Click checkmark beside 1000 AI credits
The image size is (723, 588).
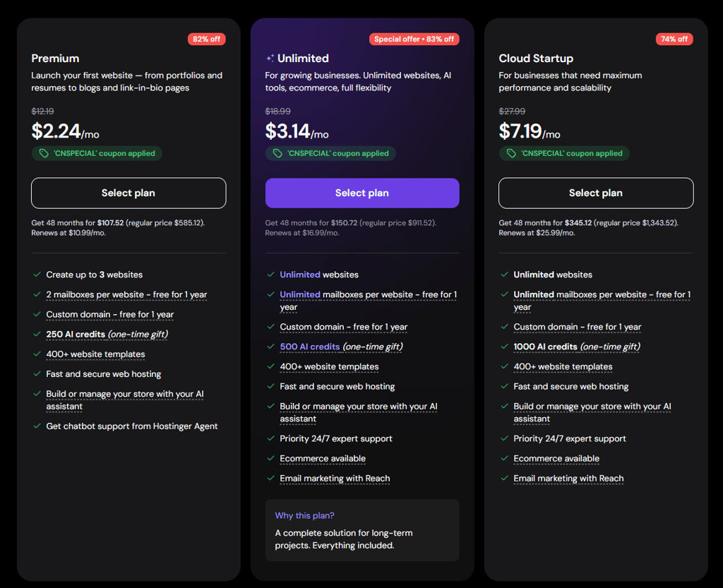coord(504,347)
